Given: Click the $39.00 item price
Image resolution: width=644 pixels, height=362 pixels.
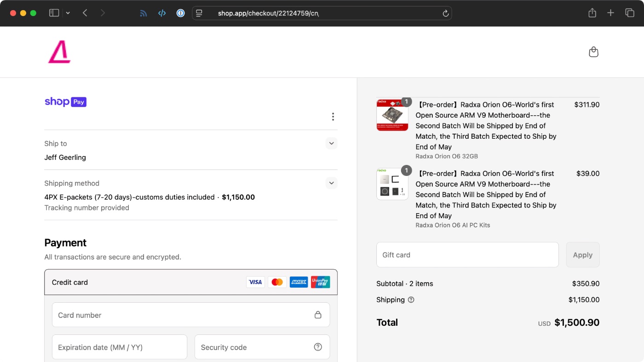Looking at the screenshot, I should pyautogui.click(x=588, y=174).
